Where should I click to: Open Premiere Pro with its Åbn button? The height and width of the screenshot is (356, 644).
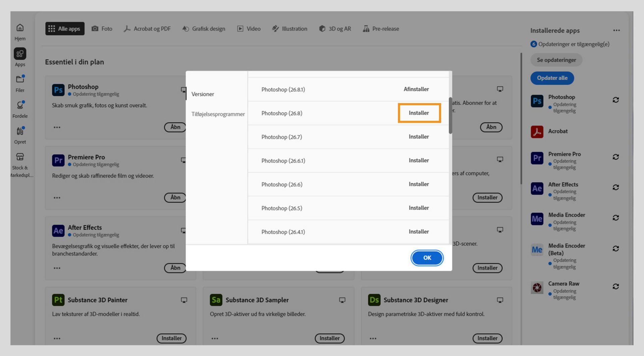175,197
